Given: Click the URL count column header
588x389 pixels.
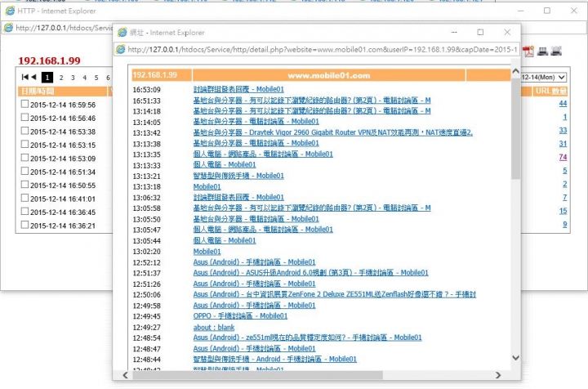Looking at the screenshot, I should [x=550, y=92].
